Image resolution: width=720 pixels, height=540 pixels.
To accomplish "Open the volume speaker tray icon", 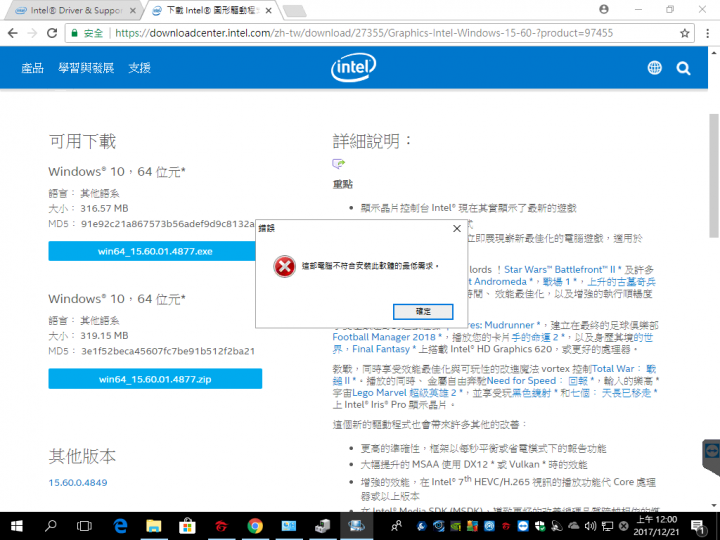I will tap(590, 526).
